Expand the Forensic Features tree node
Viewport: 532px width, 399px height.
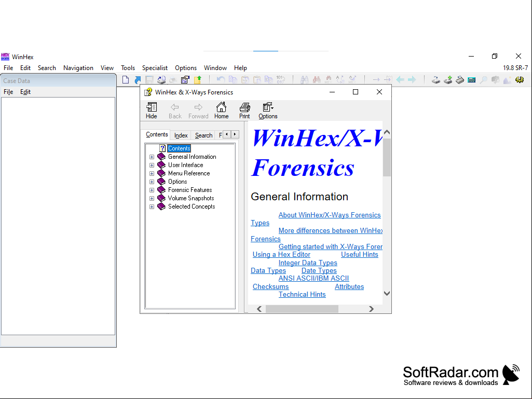[x=152, y=190]
